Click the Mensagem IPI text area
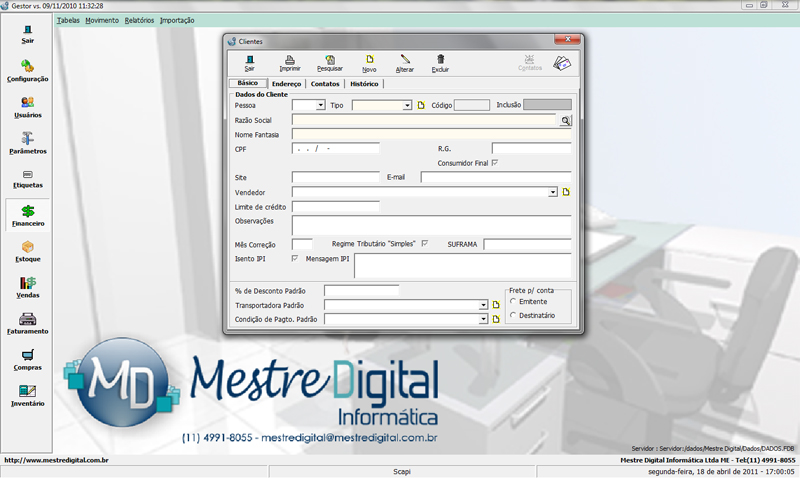Viewport: 800px width, 478px height. click(463, 266)
